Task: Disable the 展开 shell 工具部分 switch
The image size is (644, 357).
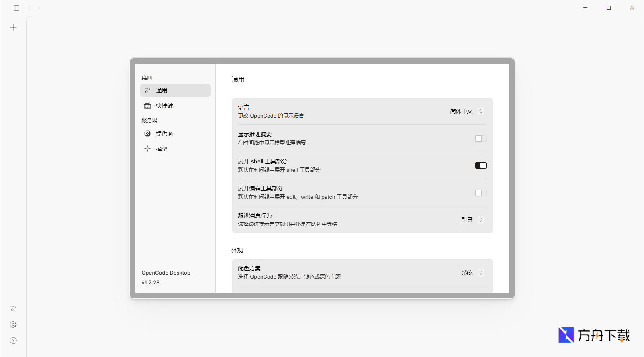Action: click(480, 165)
